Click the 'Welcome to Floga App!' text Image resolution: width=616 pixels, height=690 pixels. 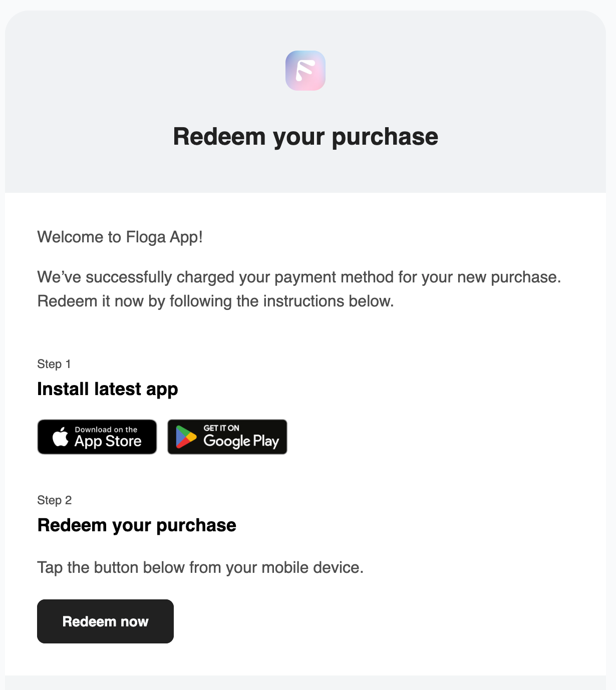pos(120,237)
